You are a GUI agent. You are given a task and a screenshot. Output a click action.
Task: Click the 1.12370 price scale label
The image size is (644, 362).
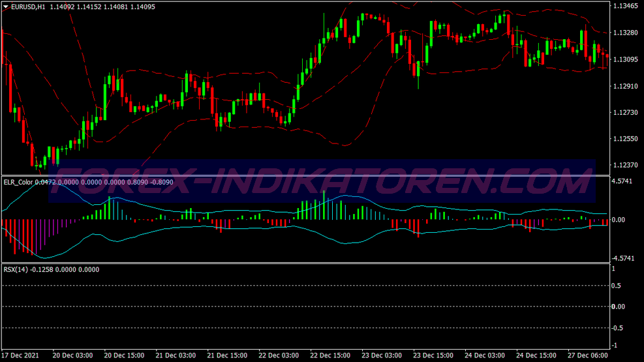pos(626,165)
